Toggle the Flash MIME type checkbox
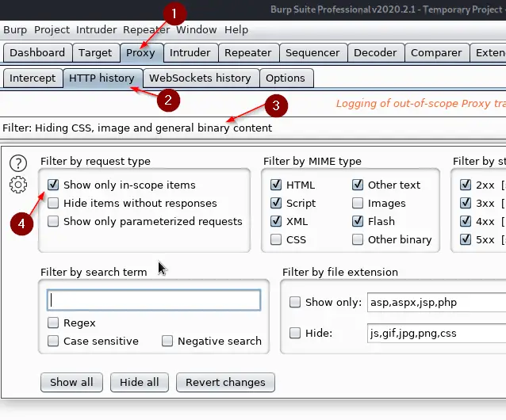Screen dimensions: 506x420 pos(358,221)
